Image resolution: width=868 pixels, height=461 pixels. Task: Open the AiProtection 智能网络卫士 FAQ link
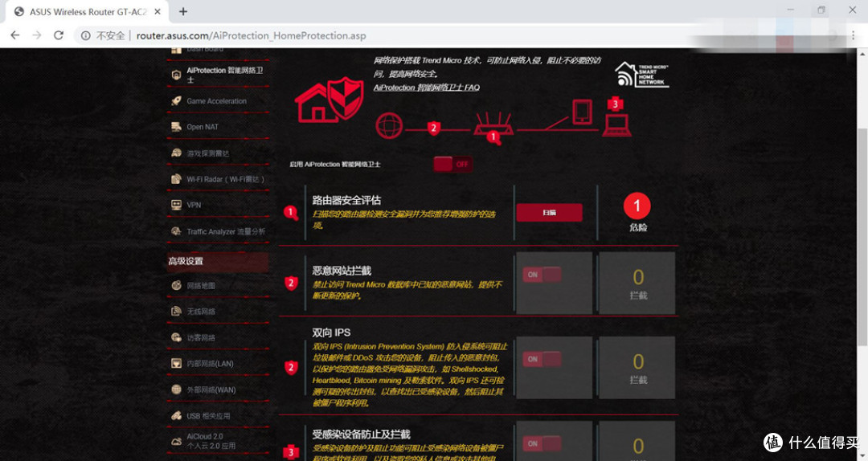click(426, 88)
